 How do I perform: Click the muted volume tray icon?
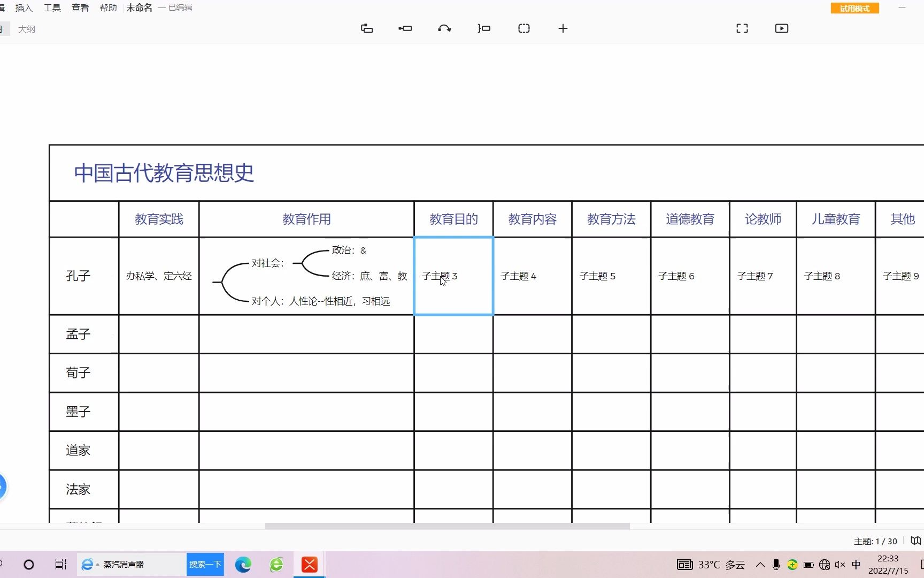pyautogui.click(x=840, y=565)
